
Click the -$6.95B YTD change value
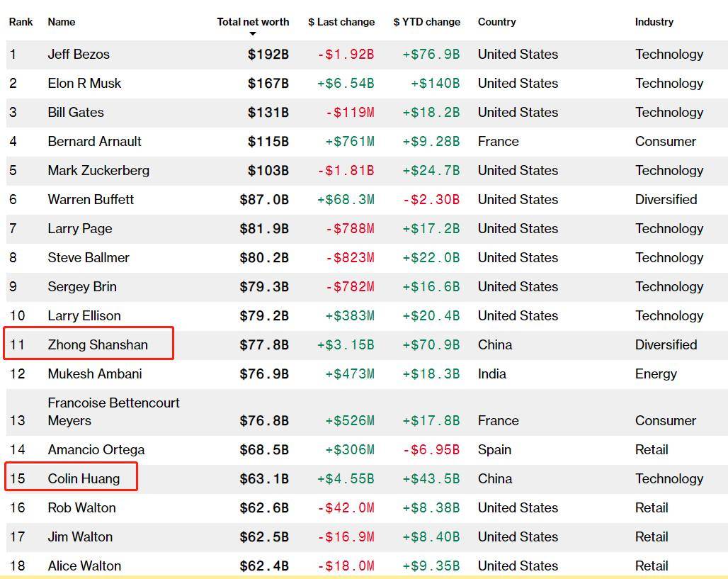[x=431, y=450]
